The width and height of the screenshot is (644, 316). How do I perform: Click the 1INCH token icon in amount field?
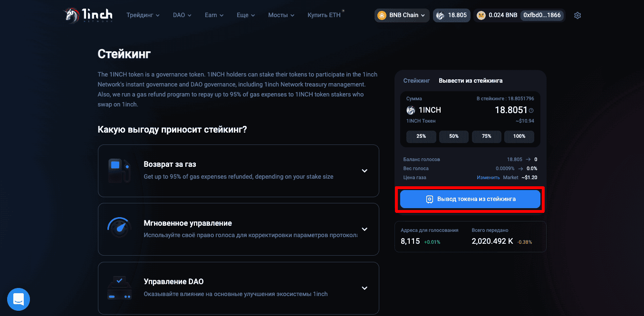pyautogui.click(x=411, y=110)
